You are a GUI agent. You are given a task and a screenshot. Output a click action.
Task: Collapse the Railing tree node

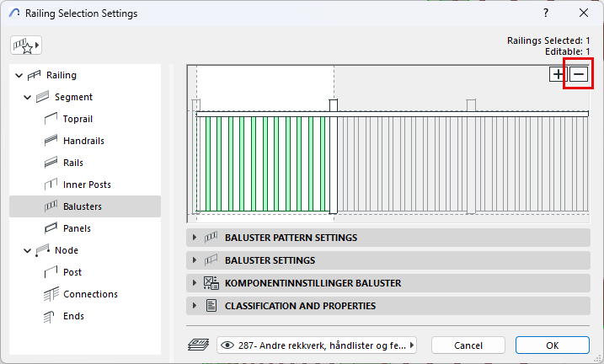[19, 75]
